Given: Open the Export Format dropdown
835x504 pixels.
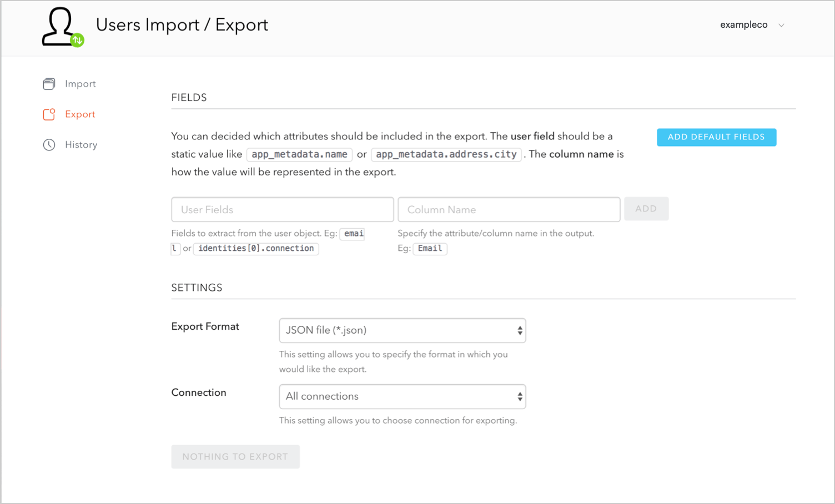Looking at the screenshot, I should pos(403,330).
